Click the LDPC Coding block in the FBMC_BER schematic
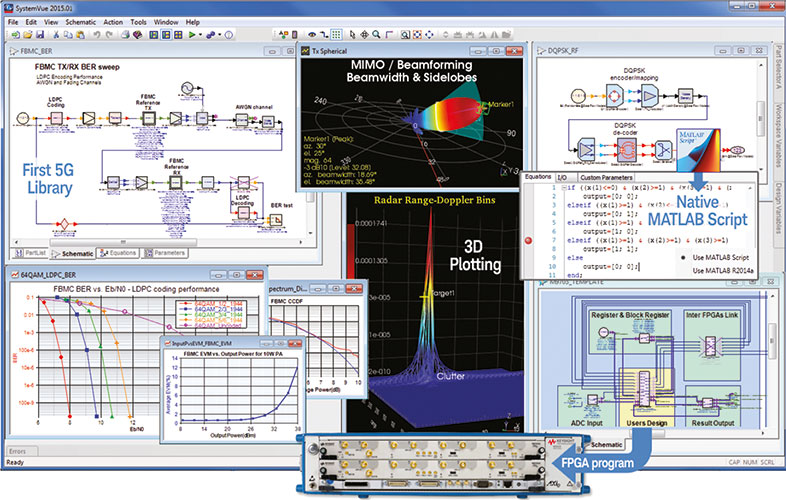Screen dimensions: 786x500 pos(56,118)
